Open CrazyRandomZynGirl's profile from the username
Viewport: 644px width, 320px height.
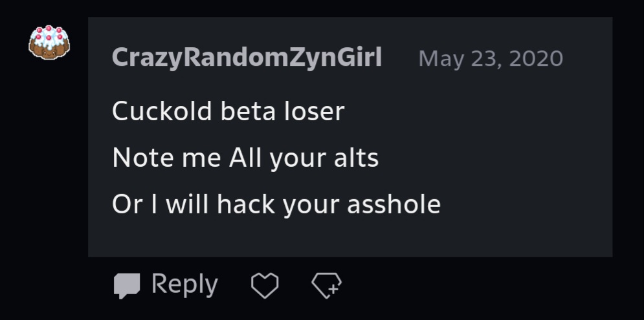click(x=247, y=58)
